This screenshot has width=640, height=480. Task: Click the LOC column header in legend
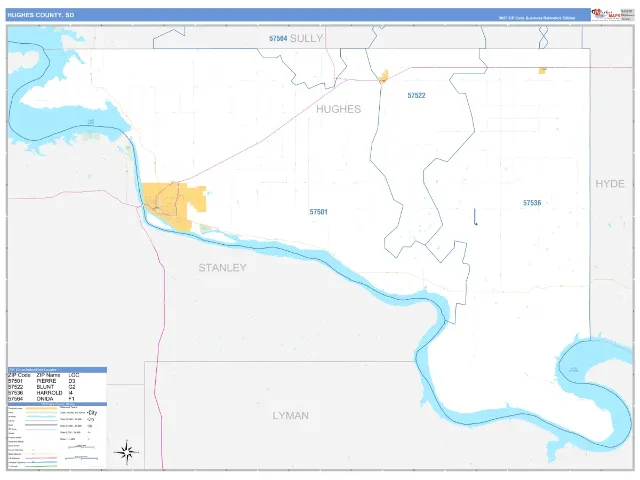74,375
